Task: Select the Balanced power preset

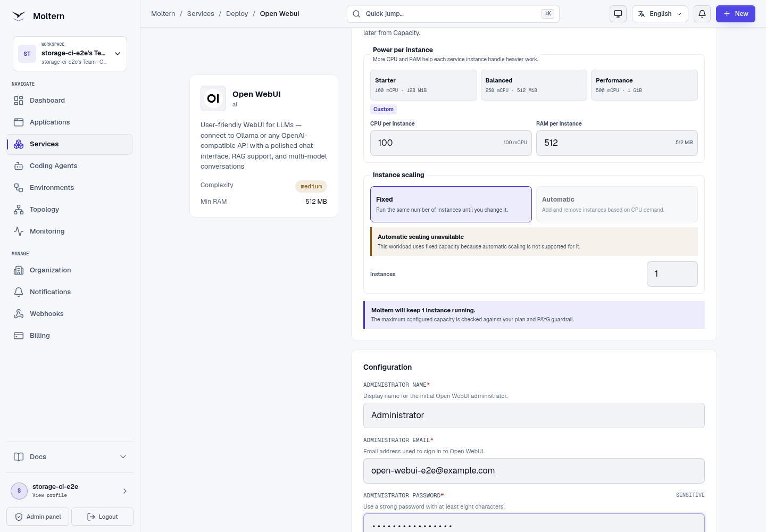Action: click(x=534, y=85)
